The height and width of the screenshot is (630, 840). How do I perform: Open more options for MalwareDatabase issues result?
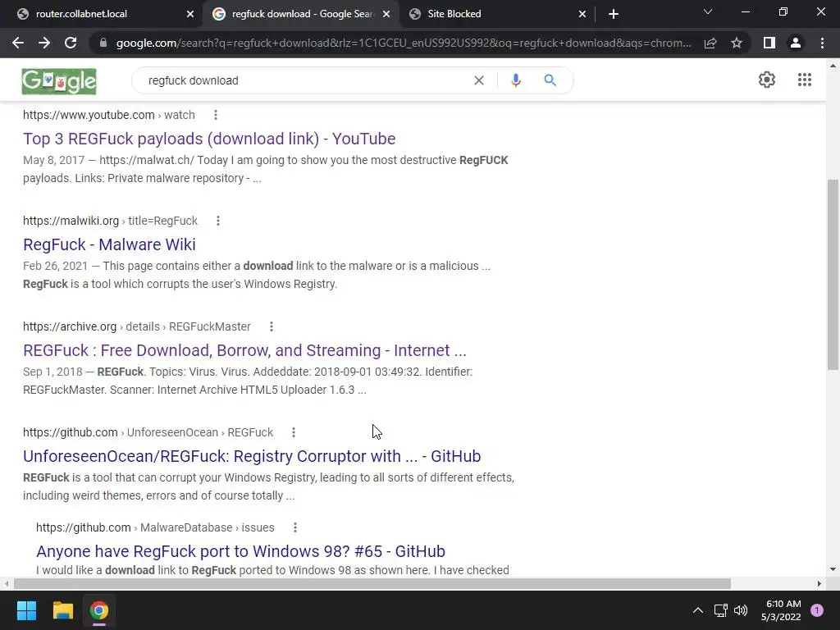[295, 527]
